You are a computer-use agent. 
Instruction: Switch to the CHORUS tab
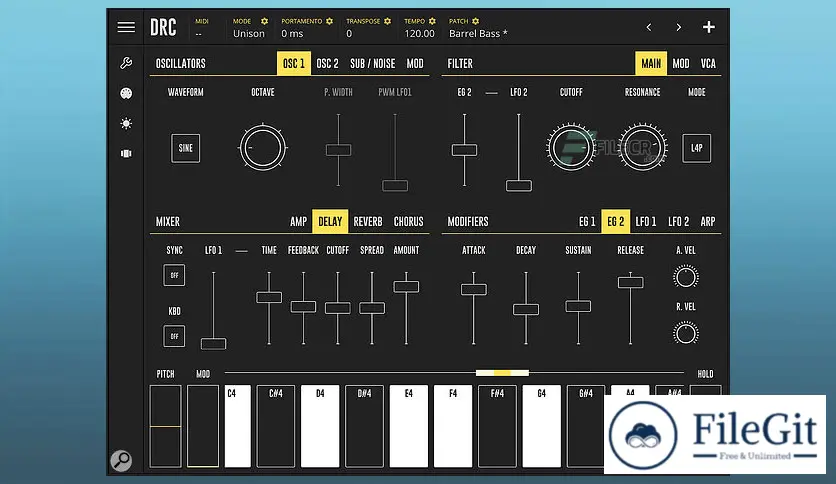coord(408,222)
